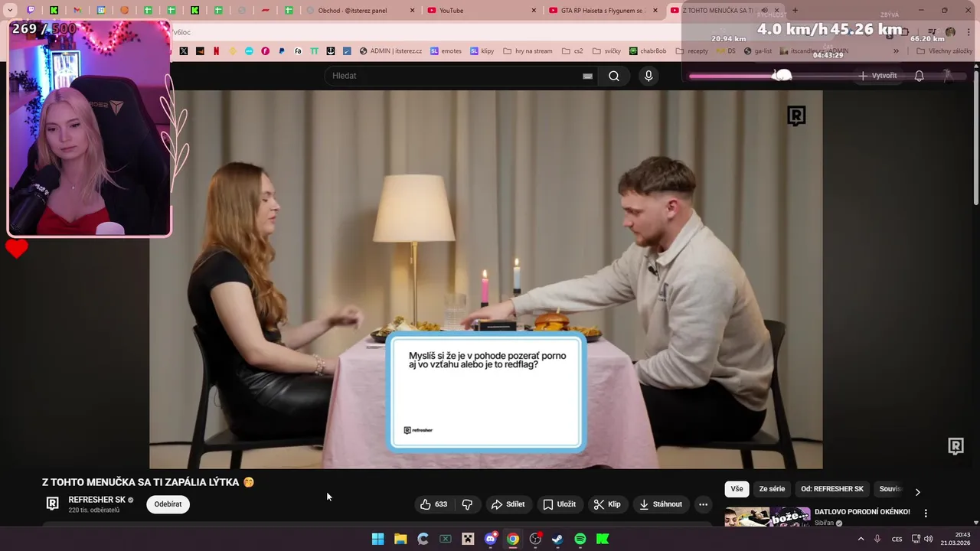Click REFRESHER SK channel name link
The image size is (980, 551).
click(96, 500)
